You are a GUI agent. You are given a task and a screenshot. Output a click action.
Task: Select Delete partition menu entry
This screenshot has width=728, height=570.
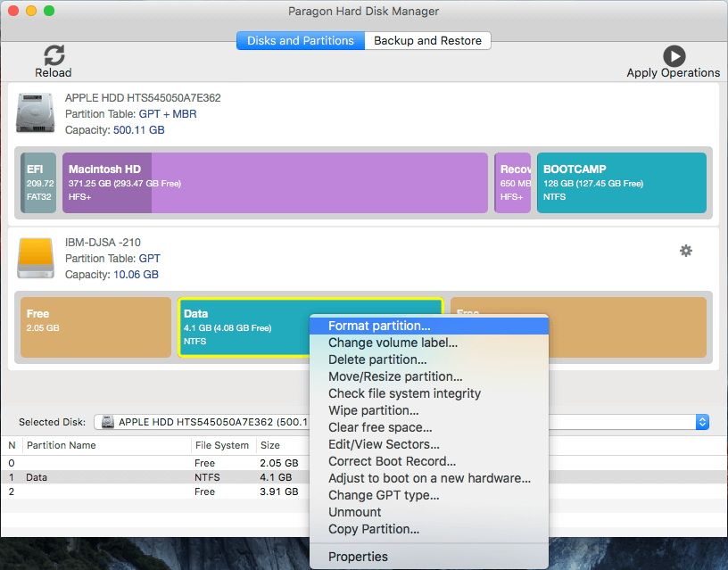pos(377,359)
